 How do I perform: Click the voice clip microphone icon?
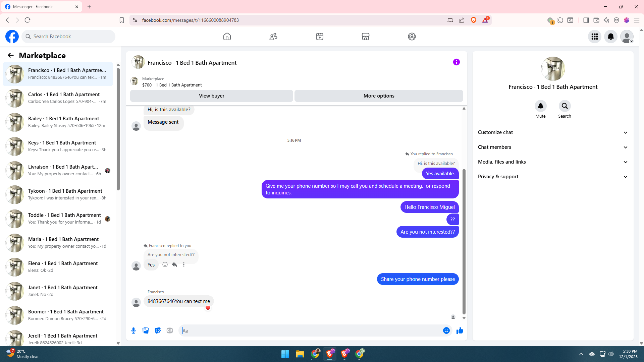133,330
